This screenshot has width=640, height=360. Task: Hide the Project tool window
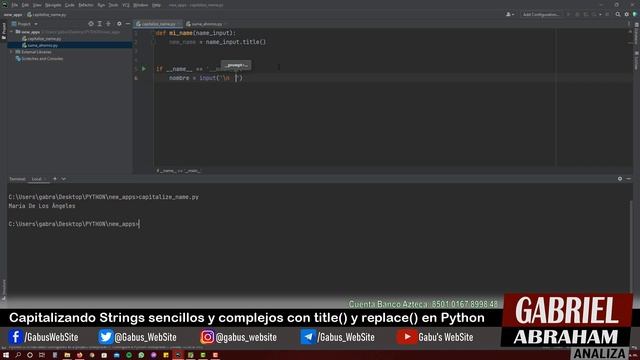point(127,24)
